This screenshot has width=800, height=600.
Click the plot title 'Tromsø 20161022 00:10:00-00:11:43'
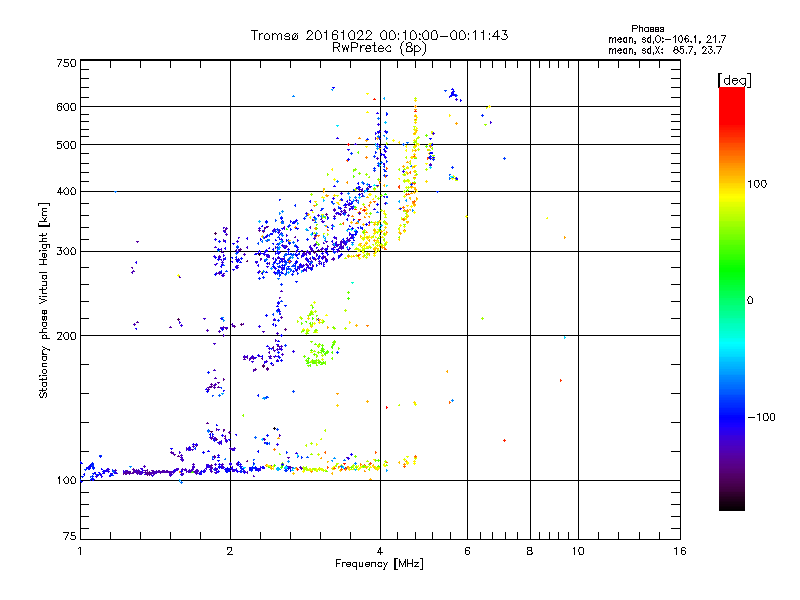379,35
